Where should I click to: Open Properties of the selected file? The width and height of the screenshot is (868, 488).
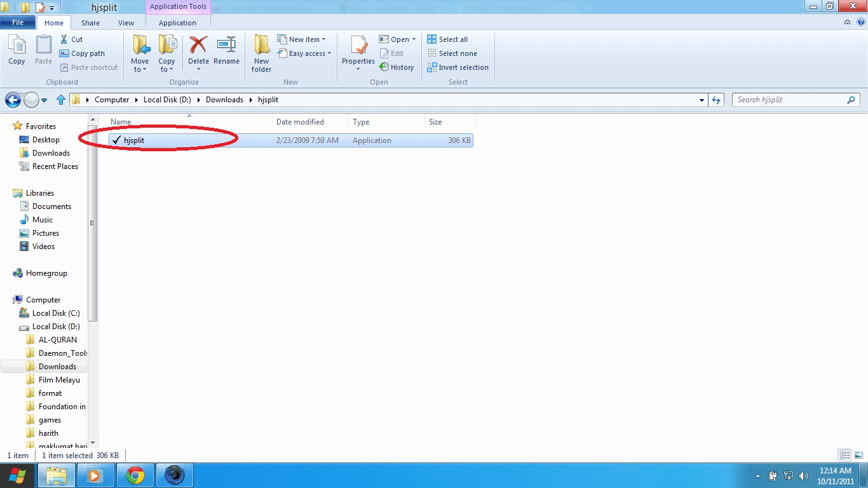point(358,53)
